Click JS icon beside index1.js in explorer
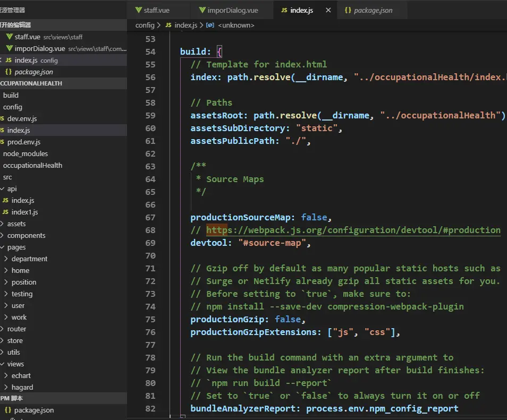Screen dimensions: 507x420 tap(5, 212)
